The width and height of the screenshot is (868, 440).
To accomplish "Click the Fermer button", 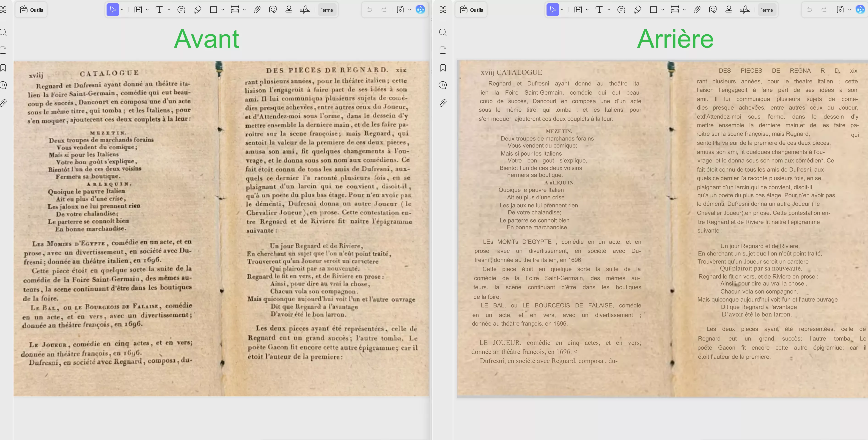I will [327, 9].
